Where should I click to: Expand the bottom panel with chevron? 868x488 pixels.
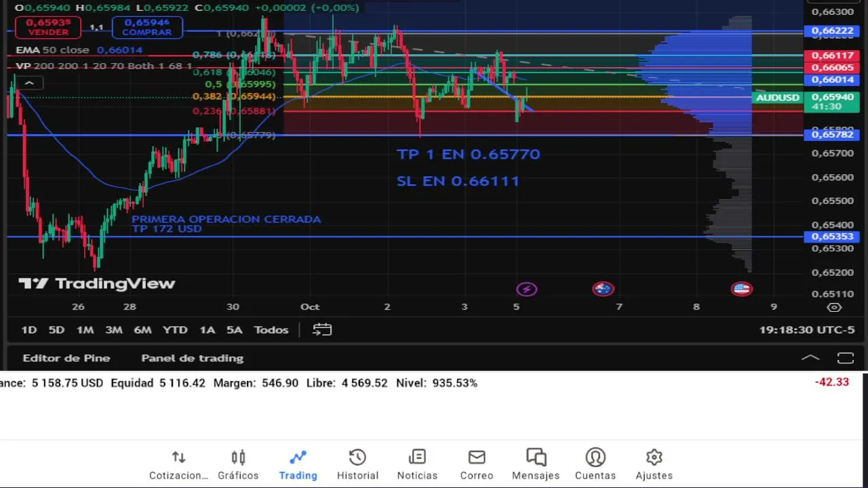[810, 358]
